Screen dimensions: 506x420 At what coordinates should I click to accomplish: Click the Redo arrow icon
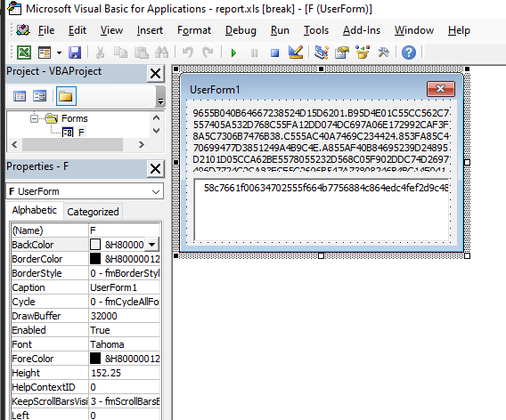pyautogui.click(x=208, y=52)
